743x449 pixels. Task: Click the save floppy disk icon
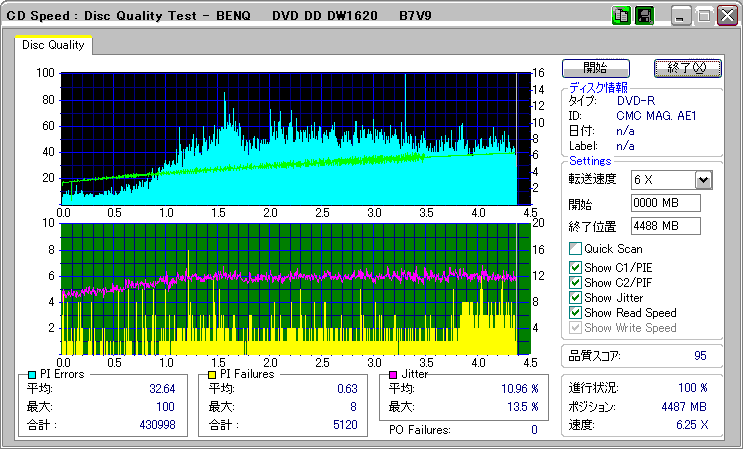(x=644, y=16)
